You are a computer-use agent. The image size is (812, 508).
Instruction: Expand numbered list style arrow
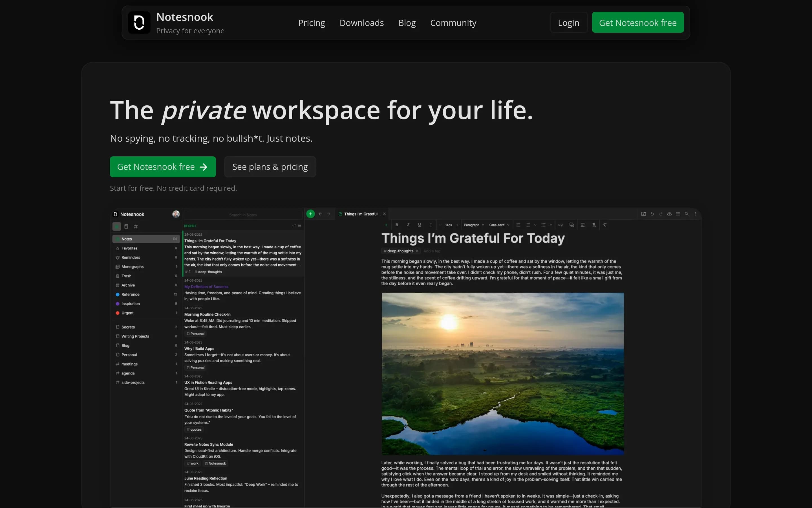(535, 225)
